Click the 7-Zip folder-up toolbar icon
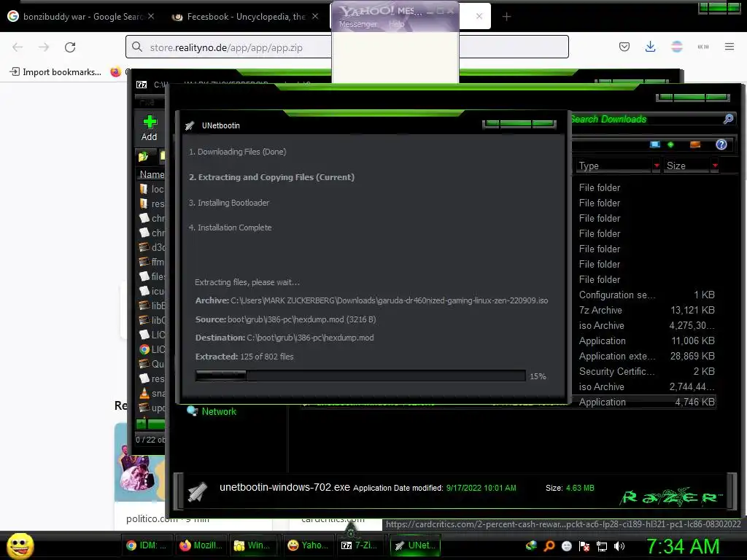 [x=144, y=156]
